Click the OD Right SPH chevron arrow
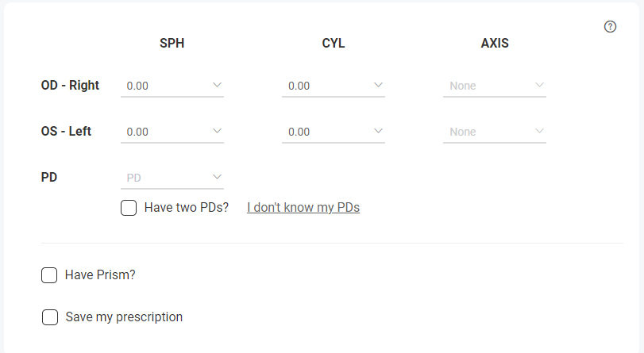 click(x=218, y=85)
